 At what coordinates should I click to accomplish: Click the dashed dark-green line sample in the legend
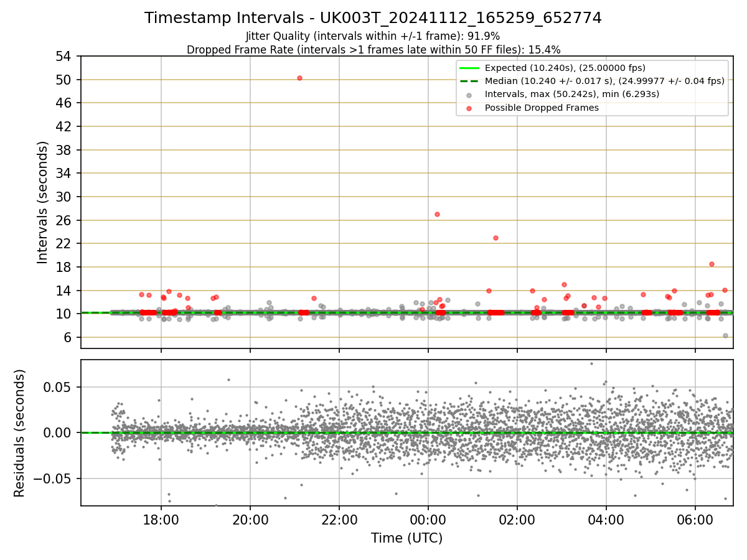(469, 81)
